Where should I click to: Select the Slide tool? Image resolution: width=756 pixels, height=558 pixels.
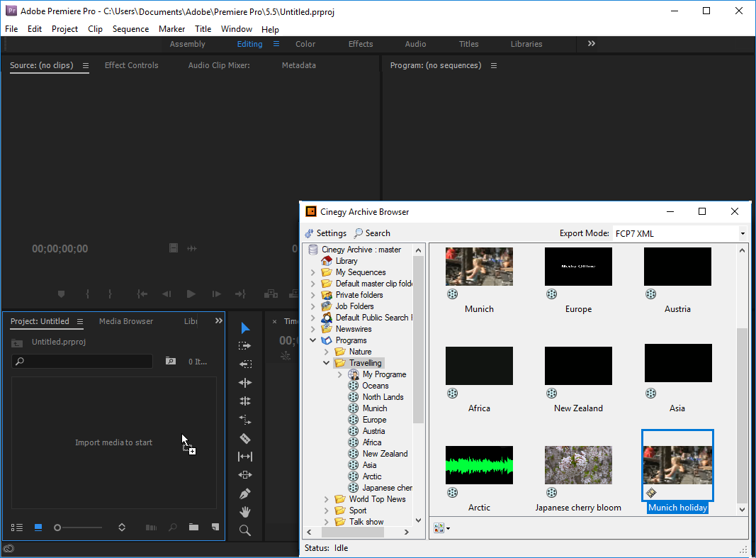[245, 475]
